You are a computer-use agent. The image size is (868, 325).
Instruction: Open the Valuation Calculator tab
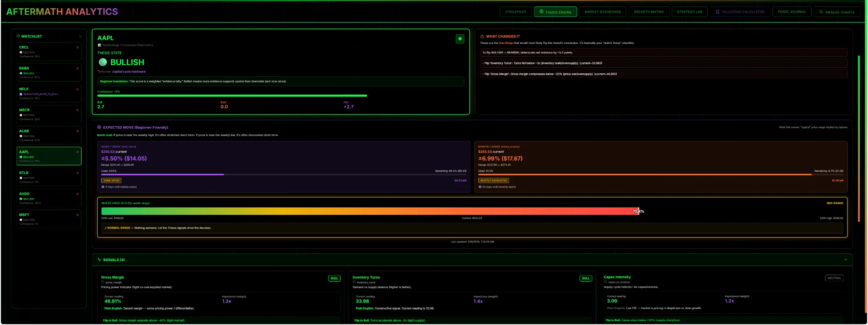click(740, 12)
